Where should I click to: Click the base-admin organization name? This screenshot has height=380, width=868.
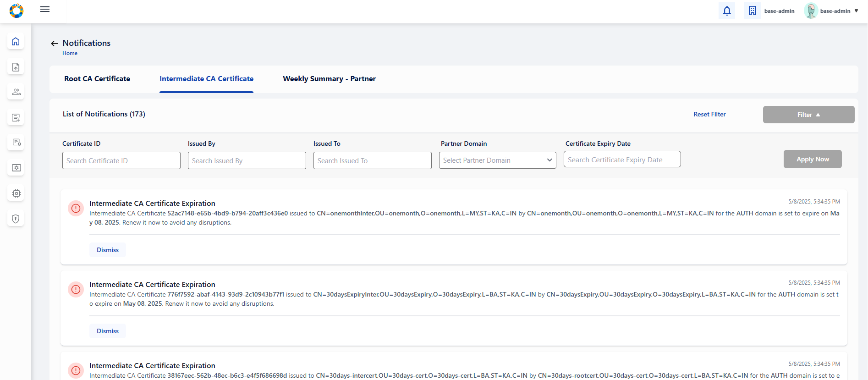pyautogui.click(x=779, y=11)
